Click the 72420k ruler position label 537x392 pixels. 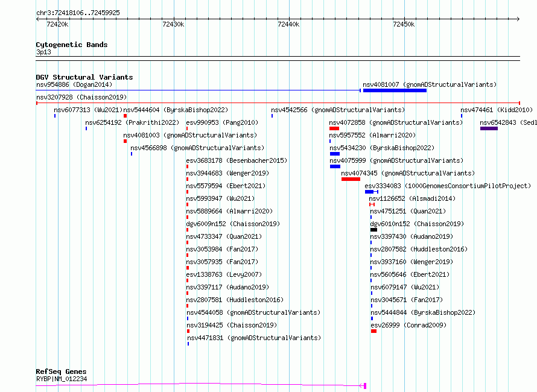57,24
